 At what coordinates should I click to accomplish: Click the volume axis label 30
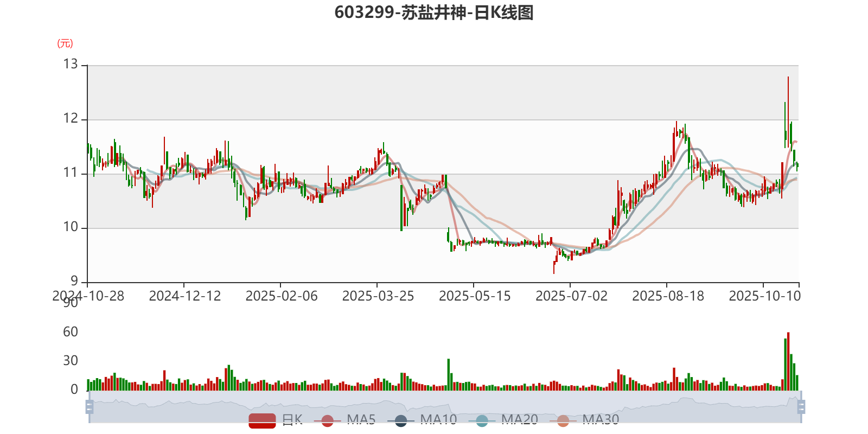coord(71,361)
